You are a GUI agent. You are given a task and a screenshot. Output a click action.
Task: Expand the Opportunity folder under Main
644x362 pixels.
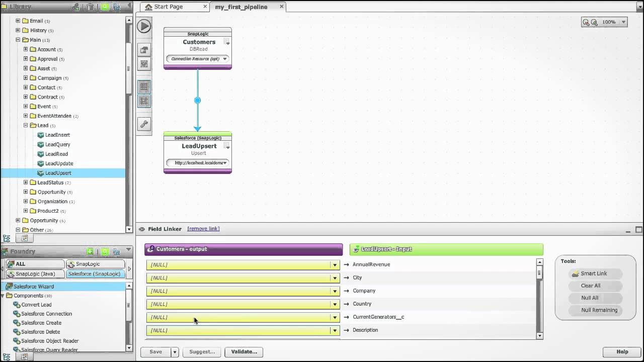coord(26,192)
